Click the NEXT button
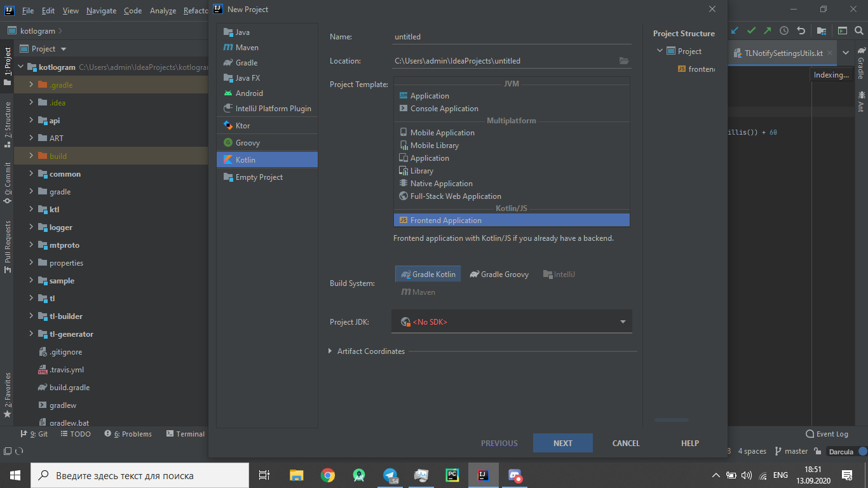Image resolution: width=868 pixels, height=488 pixels. click(x=563, y=443)
